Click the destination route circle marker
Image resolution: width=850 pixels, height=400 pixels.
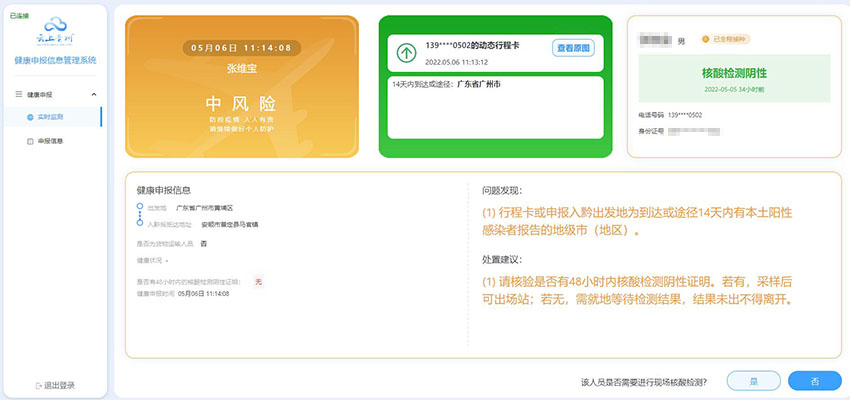click(x=140, y=223)
